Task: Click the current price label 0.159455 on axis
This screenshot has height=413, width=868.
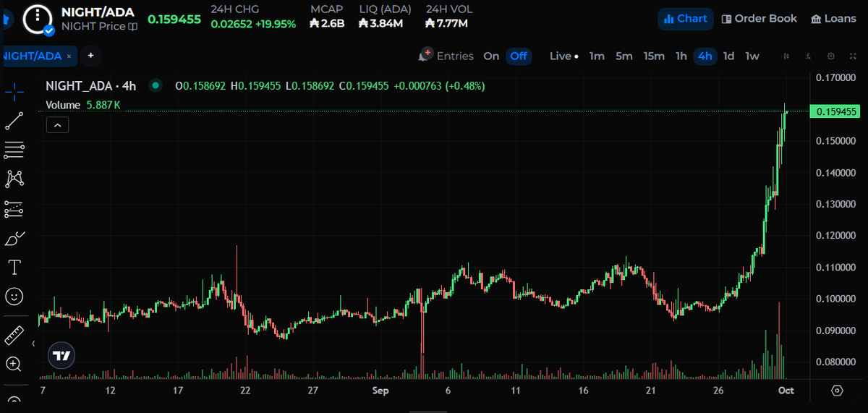Action: [836, 111]
